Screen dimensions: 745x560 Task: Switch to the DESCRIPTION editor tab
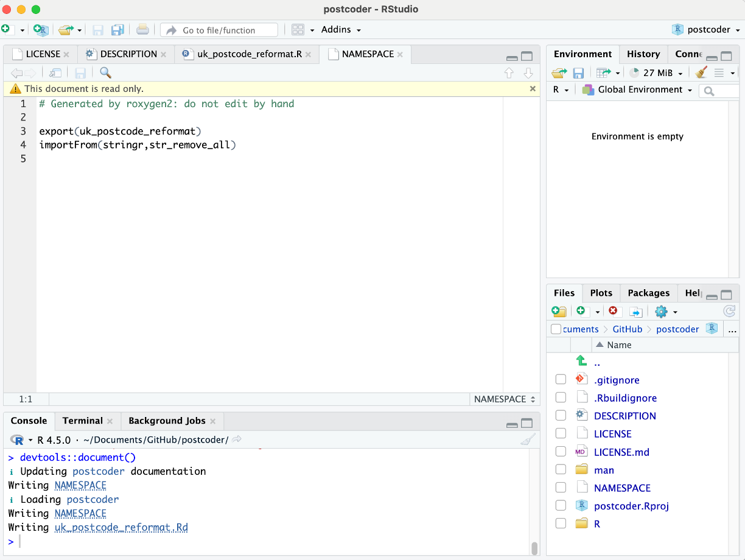[x=128, y=54]
